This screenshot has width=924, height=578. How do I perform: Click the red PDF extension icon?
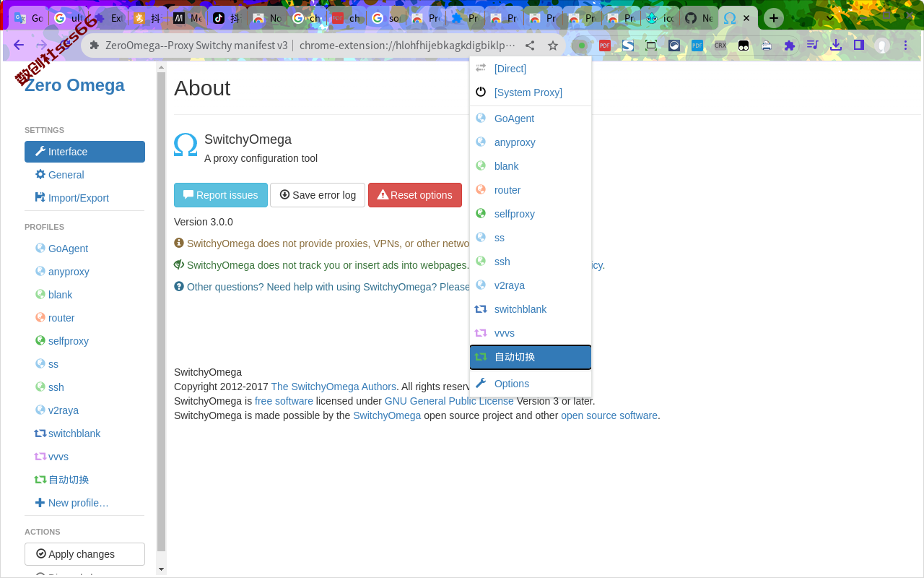605,46
